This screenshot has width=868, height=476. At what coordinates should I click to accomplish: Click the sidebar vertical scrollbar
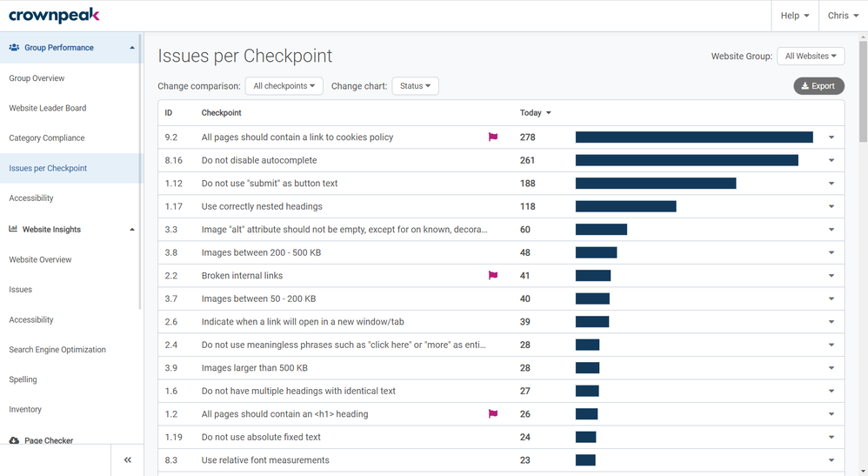[x=141, y=171]
